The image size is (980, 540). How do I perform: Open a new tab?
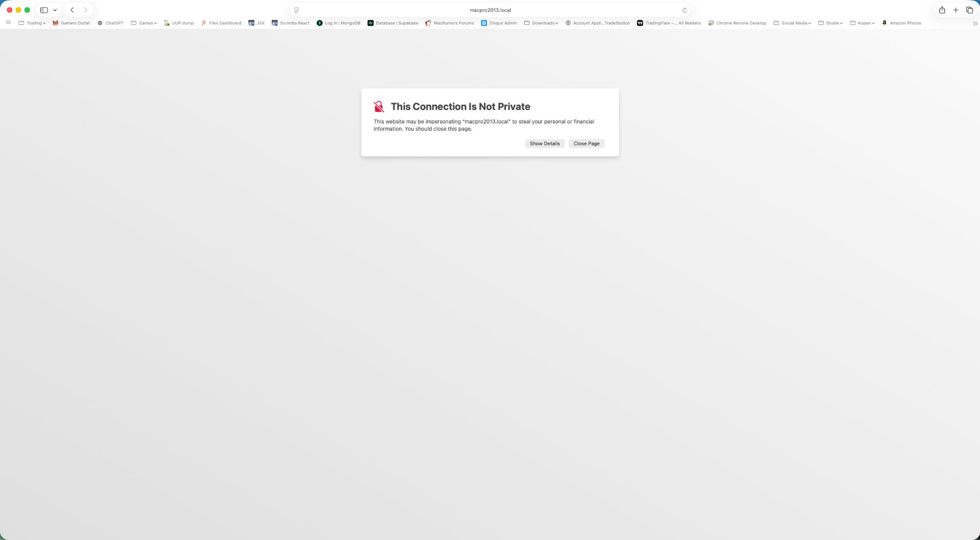pyautogui.click(x=955, y=10)
